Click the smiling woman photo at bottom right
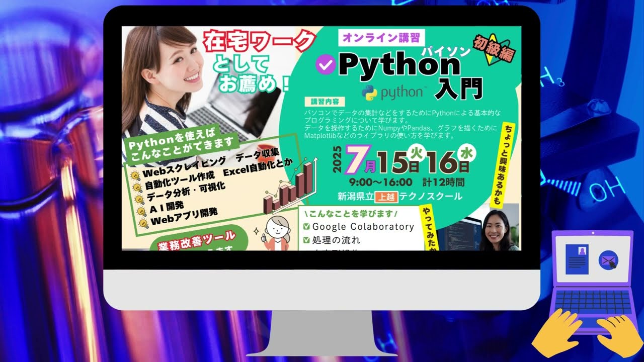 [497, 229]
